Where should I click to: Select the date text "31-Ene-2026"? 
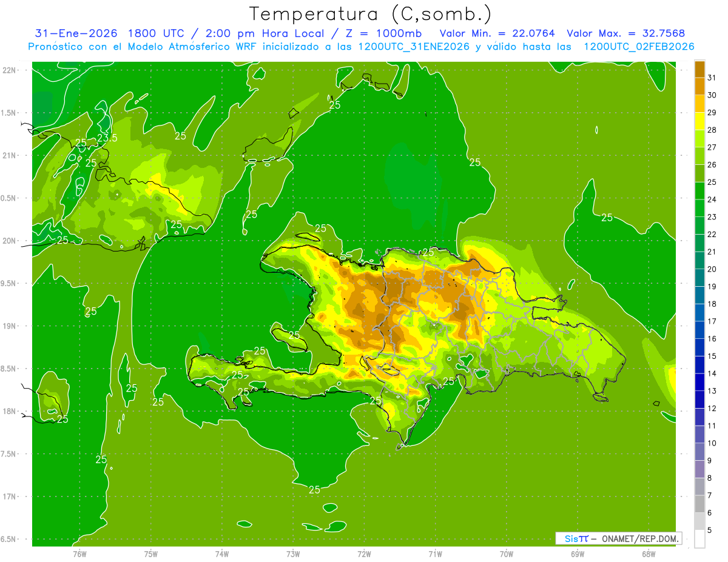point(75,33)
